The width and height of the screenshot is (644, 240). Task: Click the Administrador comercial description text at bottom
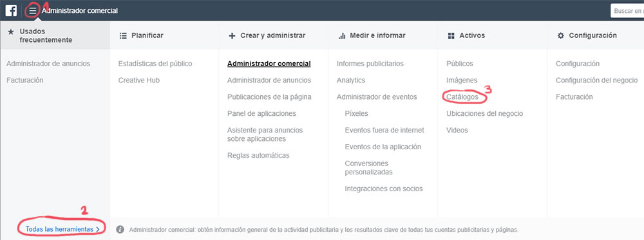pyautogui.click(x=324, y=230)
